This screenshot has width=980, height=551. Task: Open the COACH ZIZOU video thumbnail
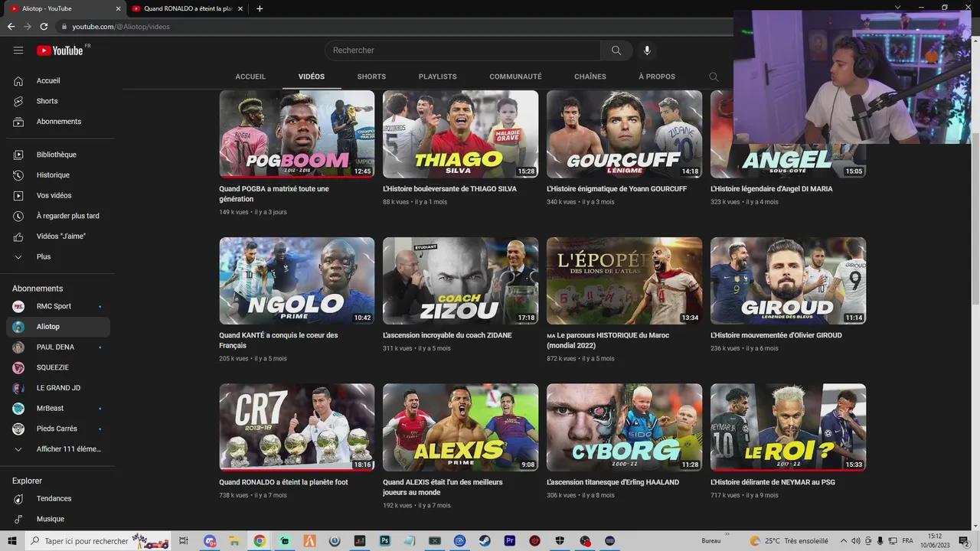tap(461, 281)
